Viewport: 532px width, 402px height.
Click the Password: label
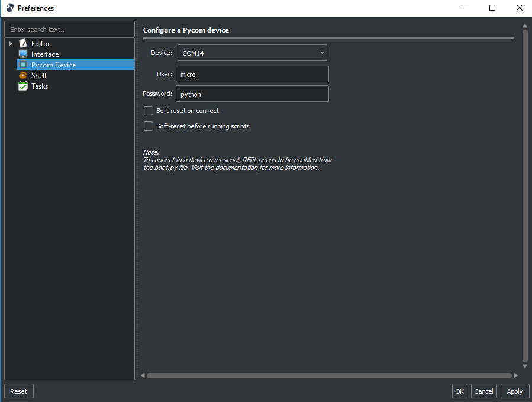(157, 94)
